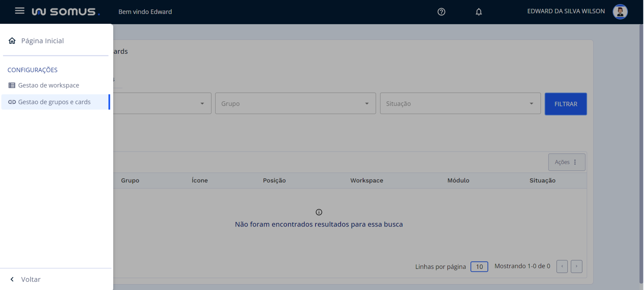This screenshot has width=644, height=290.
Task: Open Gestao de workspace from Configurações
Action: (49, 85)
